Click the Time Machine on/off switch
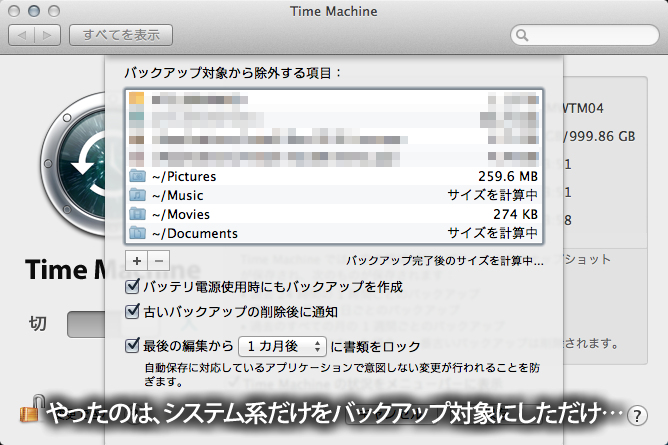Screen dimensions: 668x445 coord(86,324)
